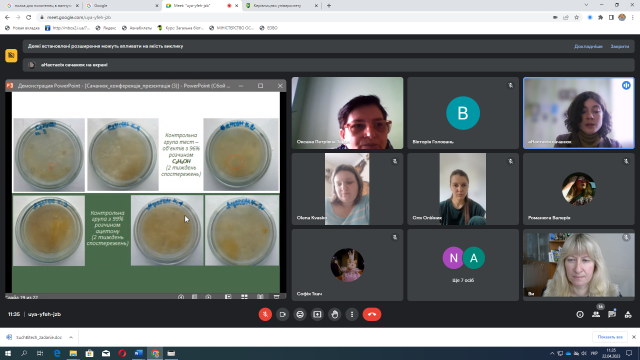This screenshot has height=360, width=640.
Task: Click the yellow extensions warning icon
Action: pyautogui.click(x=11, y=55)
